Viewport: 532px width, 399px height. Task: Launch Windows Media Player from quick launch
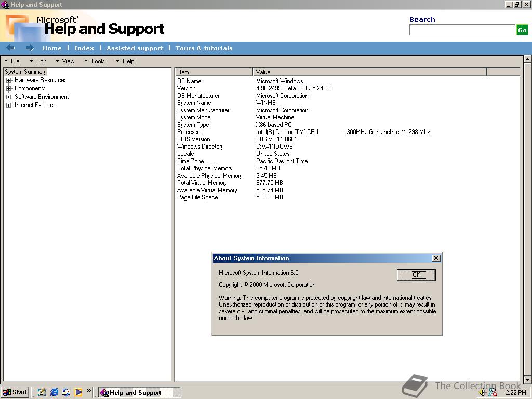78,392
